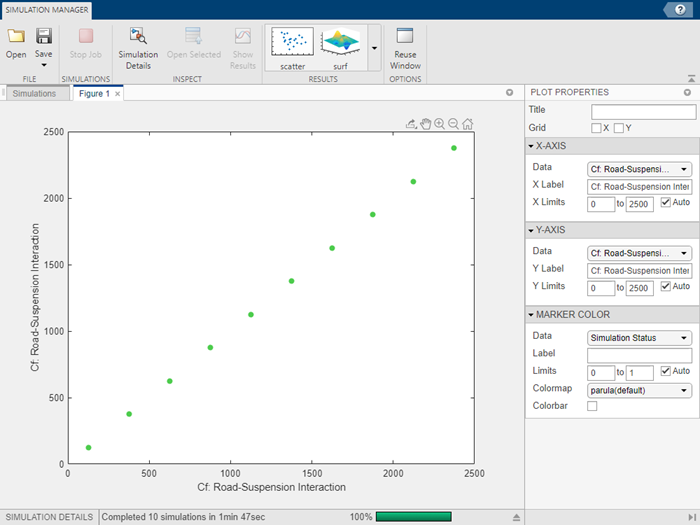Open the help question mark button

[680, 9]
